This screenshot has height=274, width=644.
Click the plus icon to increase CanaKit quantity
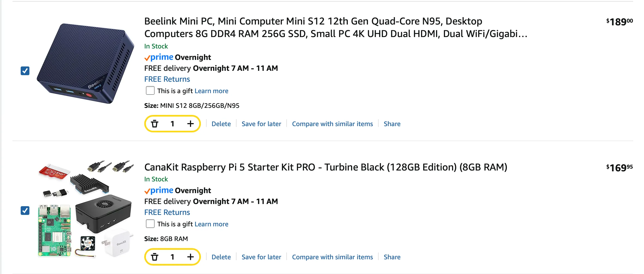click(190, 257)
